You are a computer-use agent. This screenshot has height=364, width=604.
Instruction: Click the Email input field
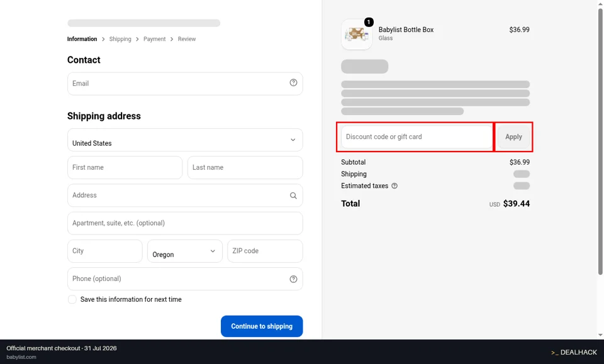pyautogui.click(x=185, y=84)
